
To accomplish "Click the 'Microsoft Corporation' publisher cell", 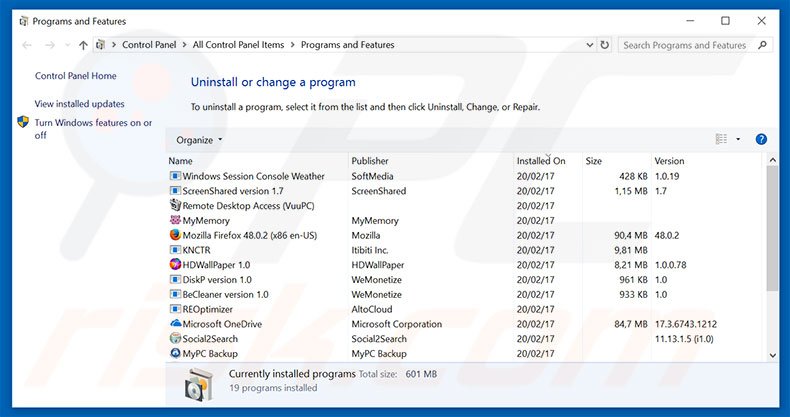I will click(397, 324).
